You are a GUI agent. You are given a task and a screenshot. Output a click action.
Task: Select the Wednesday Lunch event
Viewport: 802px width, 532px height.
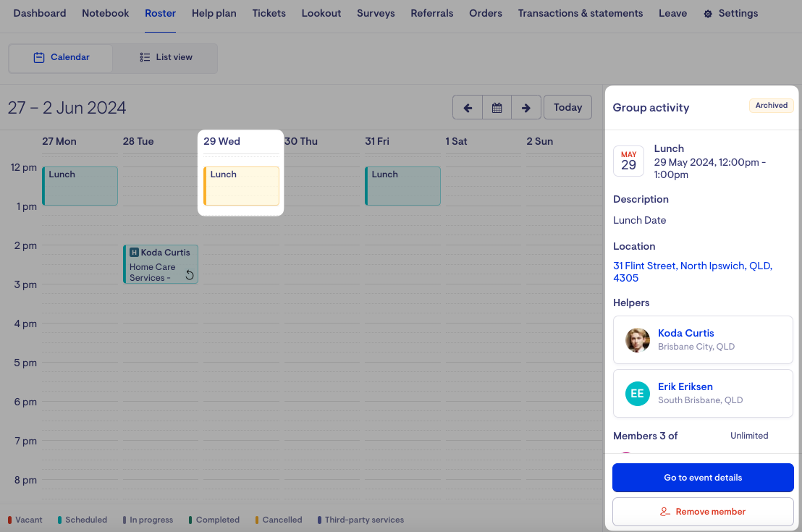coord(241,186)
